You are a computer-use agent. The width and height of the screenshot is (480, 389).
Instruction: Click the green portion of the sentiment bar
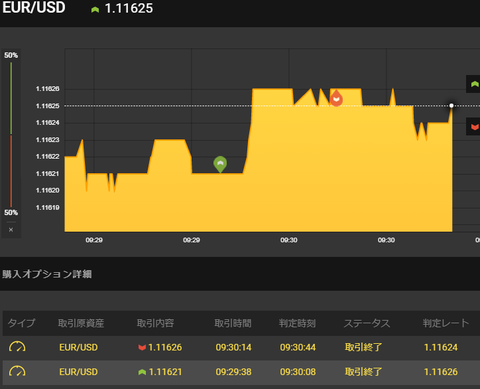click(11, 98)
